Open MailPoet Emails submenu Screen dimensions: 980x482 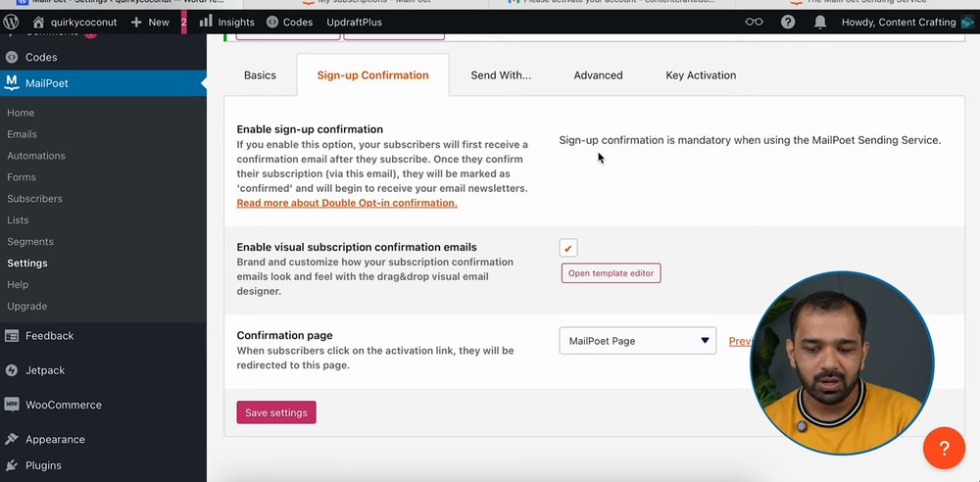(22, 134)
